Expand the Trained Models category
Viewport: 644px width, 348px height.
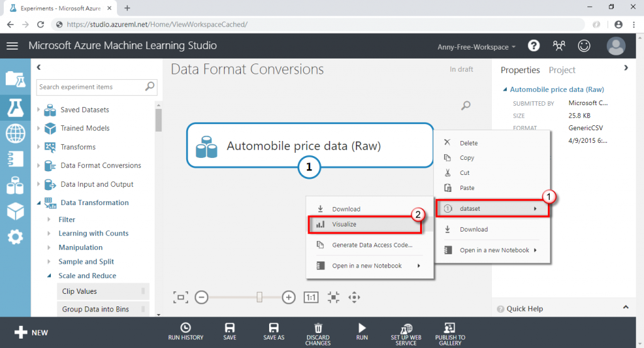tap(38, 128)
